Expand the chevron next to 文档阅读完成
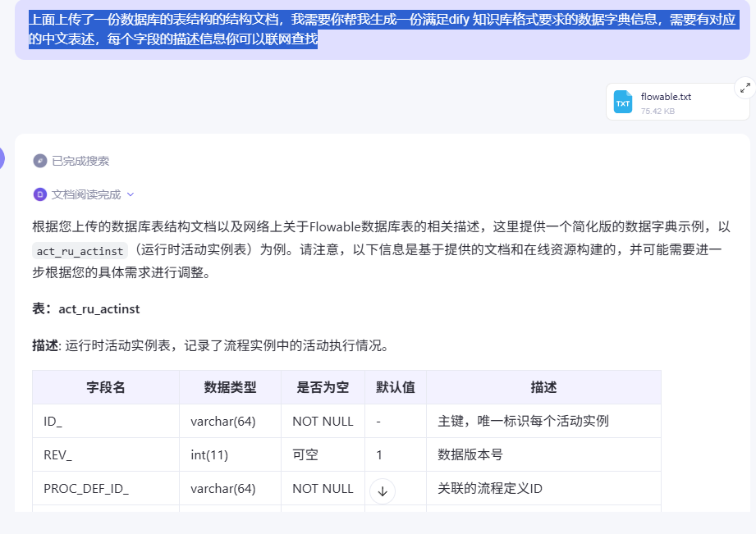This screenshot has height=534, width=756. [131, 195]
